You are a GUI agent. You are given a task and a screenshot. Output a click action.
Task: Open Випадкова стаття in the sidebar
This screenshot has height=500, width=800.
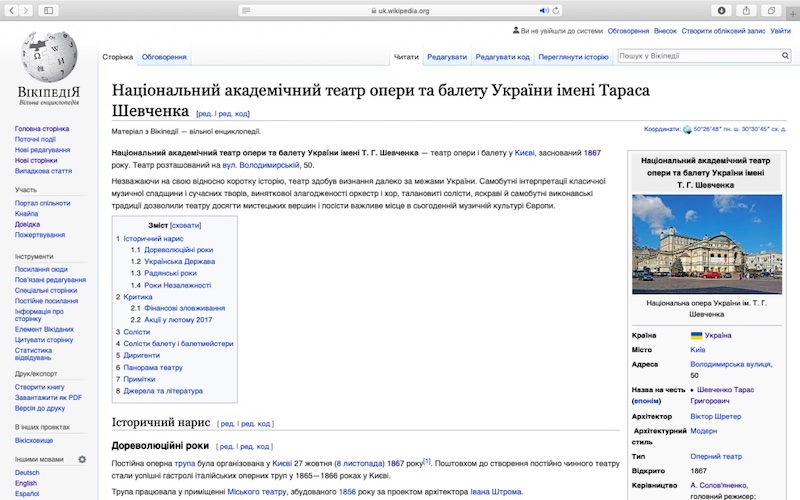43,171
